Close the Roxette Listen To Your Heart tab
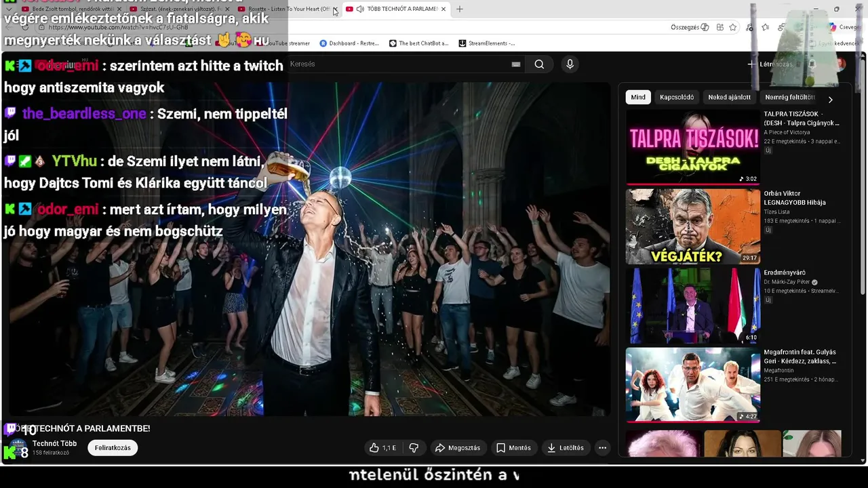This screenshot has width=868, height=488. 335,9
